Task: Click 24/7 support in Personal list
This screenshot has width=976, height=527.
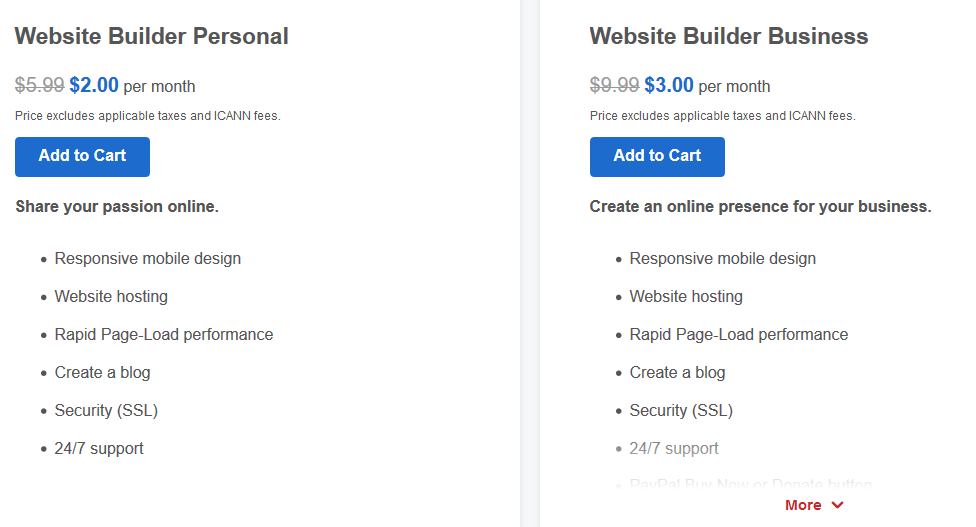Action: coord(99,449)
